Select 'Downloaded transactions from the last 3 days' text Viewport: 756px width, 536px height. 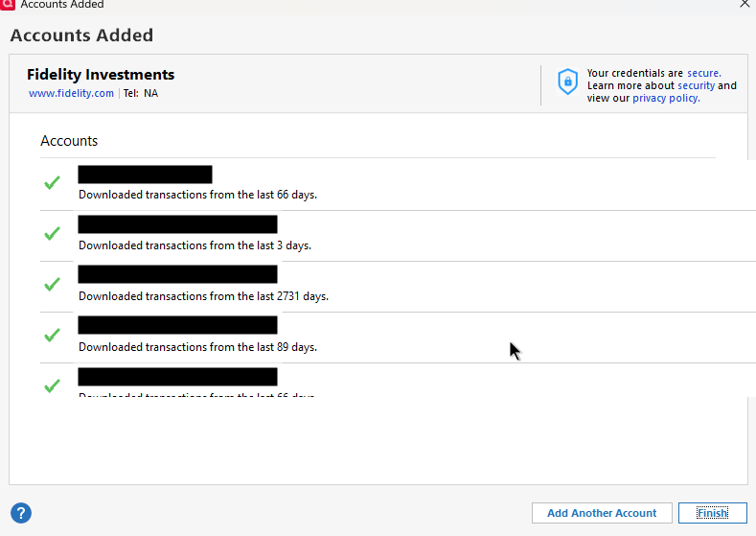coord(195,245)
